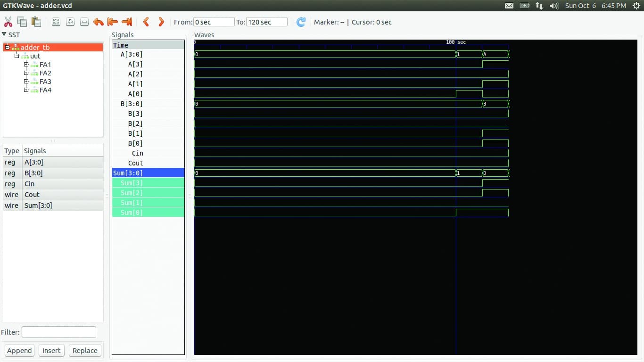Click the Undo zoom arrow icon
This screenshot has height=362, width=644.
(98, 22)
